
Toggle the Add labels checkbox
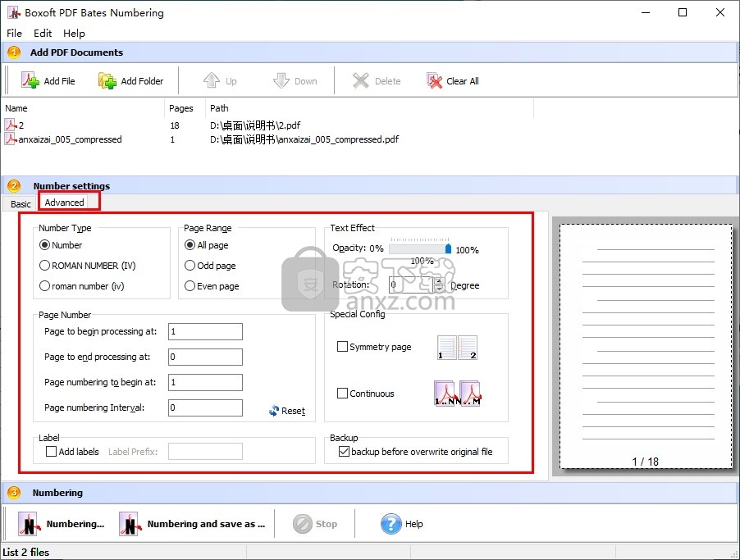52,452
